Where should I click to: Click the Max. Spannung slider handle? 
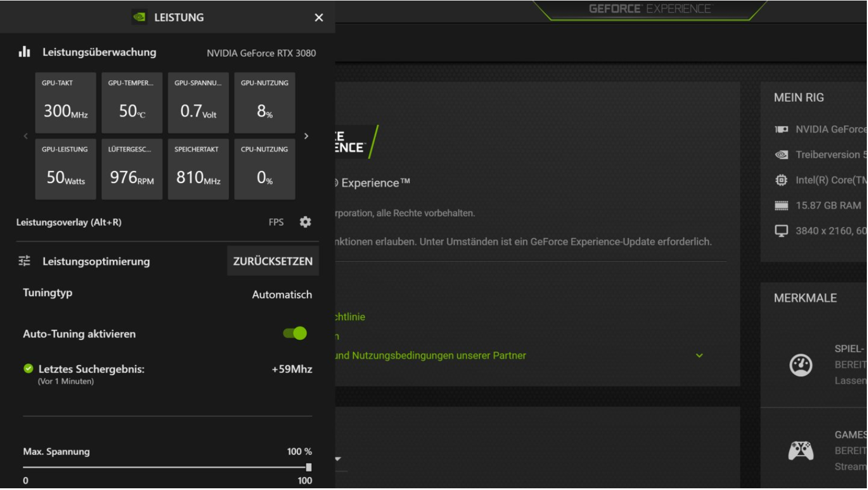[309, 467]
